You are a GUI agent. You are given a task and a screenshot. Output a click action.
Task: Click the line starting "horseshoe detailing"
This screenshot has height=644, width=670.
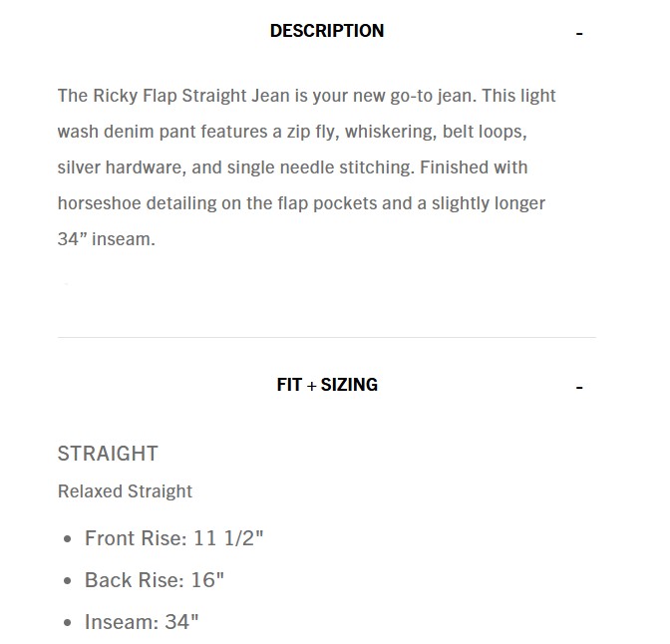tap(301, 203)
